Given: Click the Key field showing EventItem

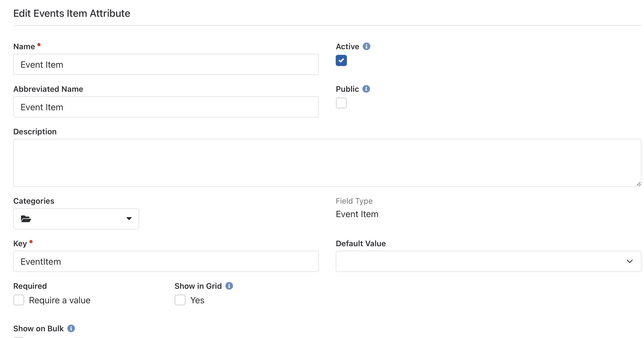Looking at the screenshot, I should (x=166, y=261).
